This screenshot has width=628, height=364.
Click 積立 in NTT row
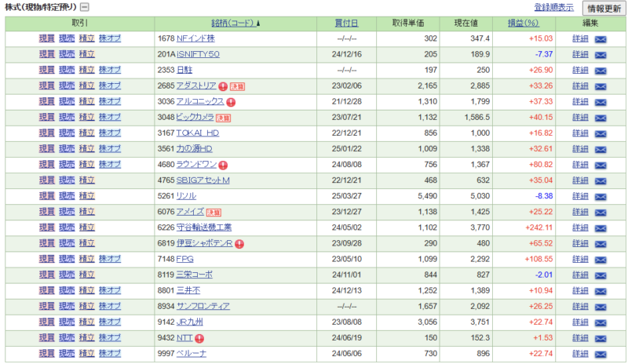86,337
